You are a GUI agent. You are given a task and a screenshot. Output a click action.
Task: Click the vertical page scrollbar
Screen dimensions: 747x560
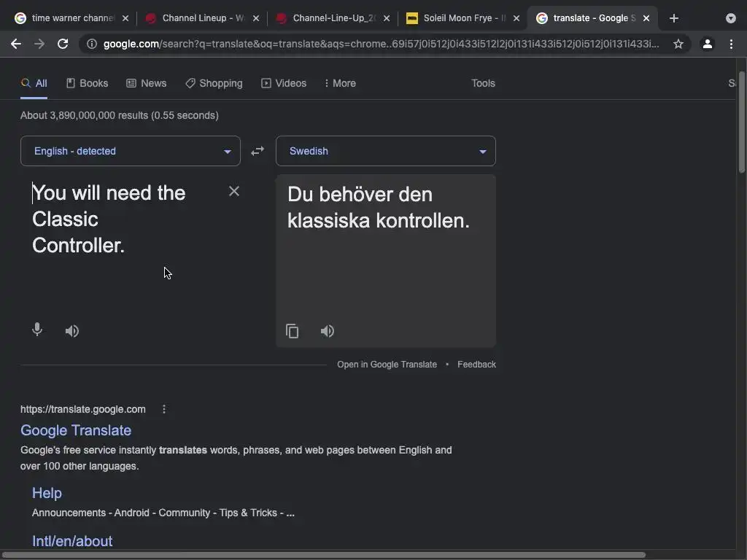pyautogui.click(x=741, y=122)
